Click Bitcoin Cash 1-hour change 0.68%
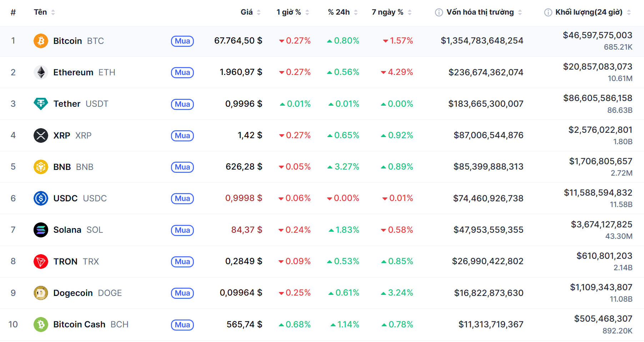The image size is (644, 342). [295, 325]
